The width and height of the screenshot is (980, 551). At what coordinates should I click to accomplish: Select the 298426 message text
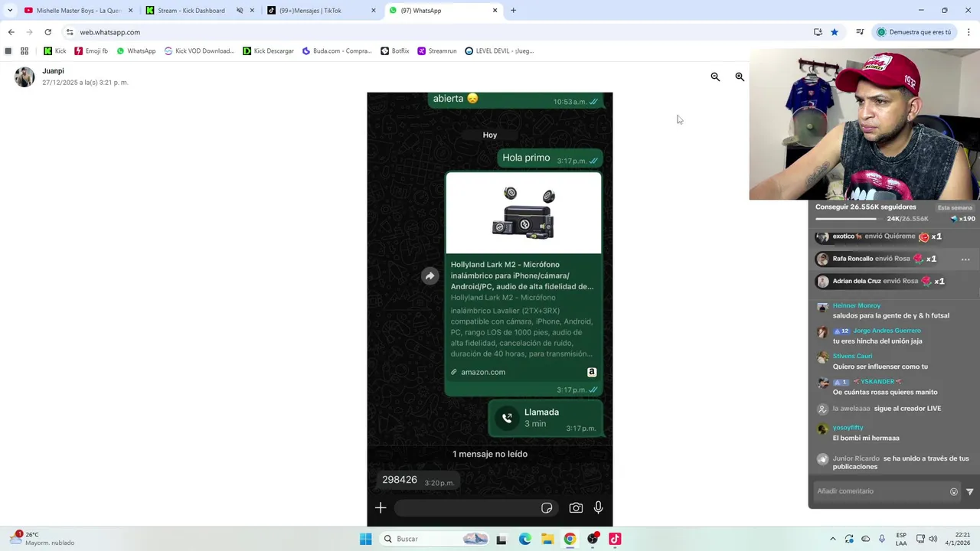(x=400, y=480)
